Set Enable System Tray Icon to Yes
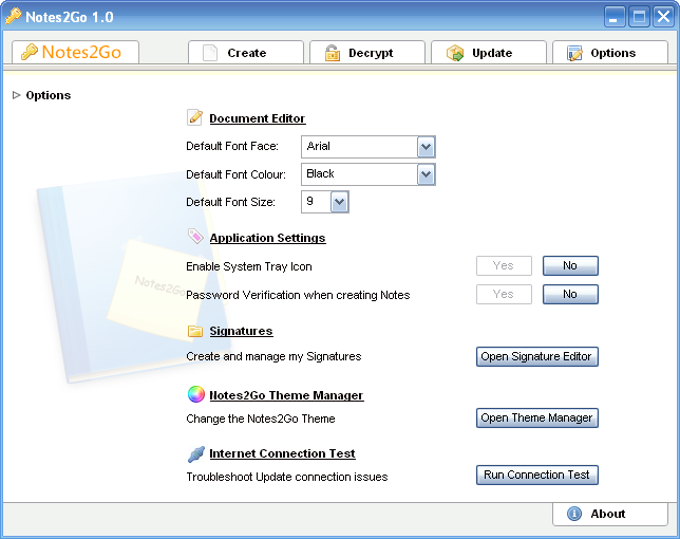 [x=504, y=266]
